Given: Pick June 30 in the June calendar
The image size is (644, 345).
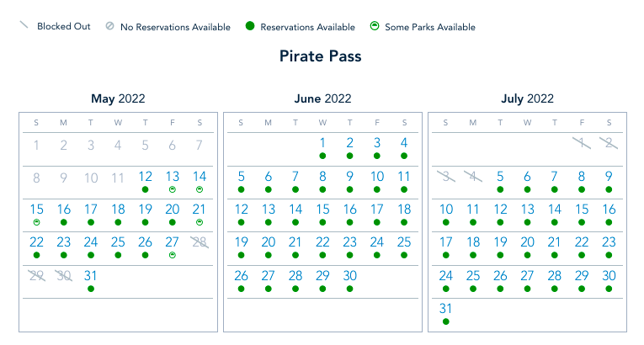Looking at the screenshot, I should click(x=349, y=275).
